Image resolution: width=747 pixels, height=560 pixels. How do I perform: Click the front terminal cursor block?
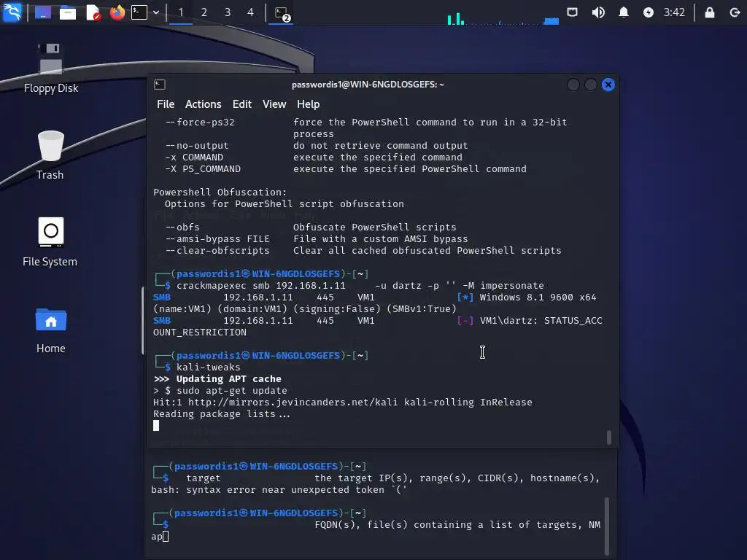point(156,426)
